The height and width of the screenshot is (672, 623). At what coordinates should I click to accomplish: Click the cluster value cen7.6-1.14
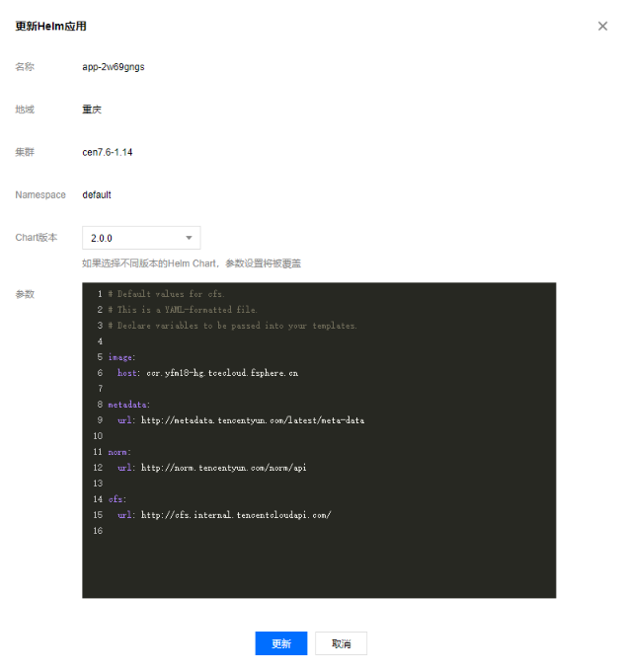tap(108, 152)
